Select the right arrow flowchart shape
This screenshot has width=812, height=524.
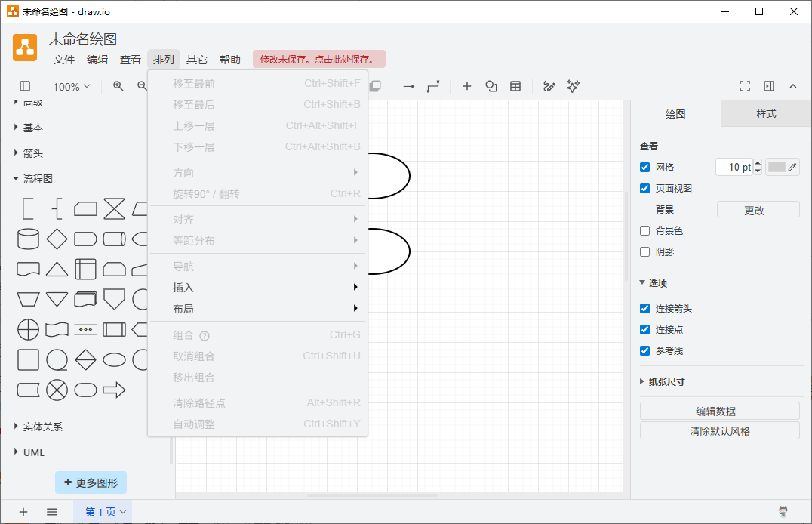click(114, 390)
